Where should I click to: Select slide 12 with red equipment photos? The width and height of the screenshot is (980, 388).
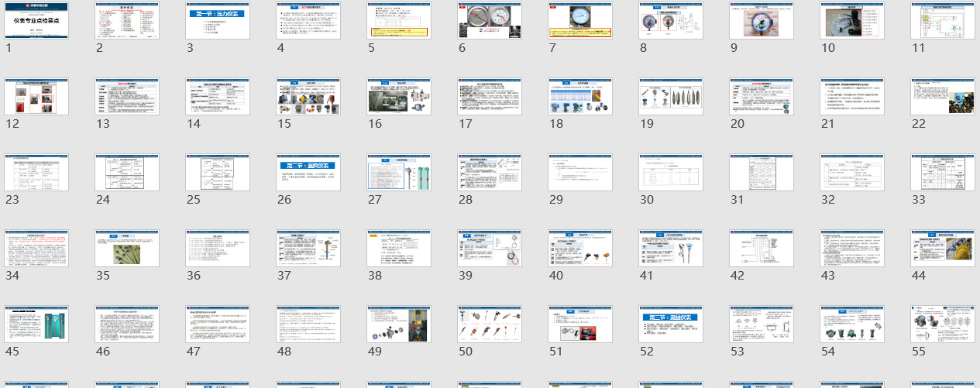pyautogui.click(x=36, y=97)
